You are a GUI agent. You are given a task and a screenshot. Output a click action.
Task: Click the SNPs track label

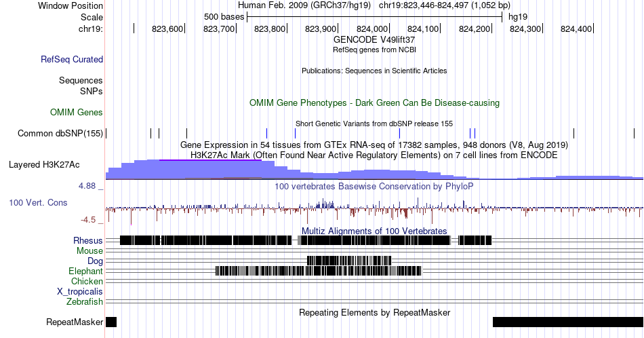pos(92,91)
